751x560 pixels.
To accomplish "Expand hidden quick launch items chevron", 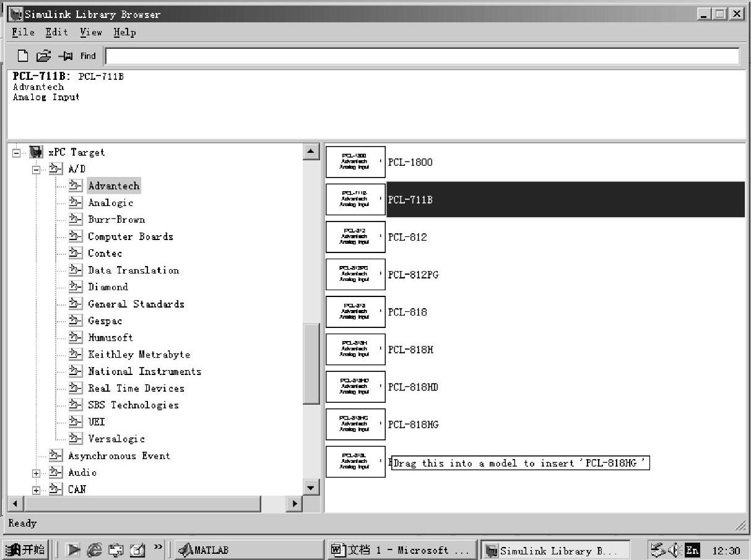I will [158, 547].
